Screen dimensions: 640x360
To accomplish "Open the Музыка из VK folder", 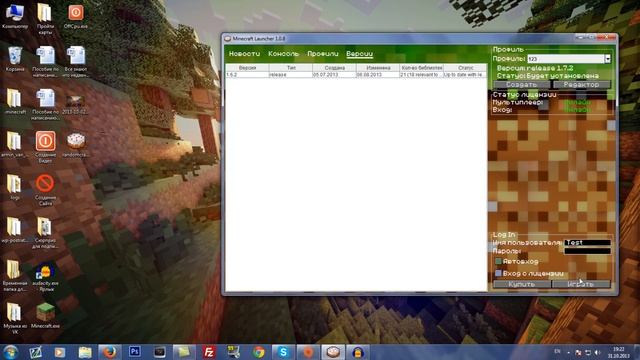I will point(14,318).
